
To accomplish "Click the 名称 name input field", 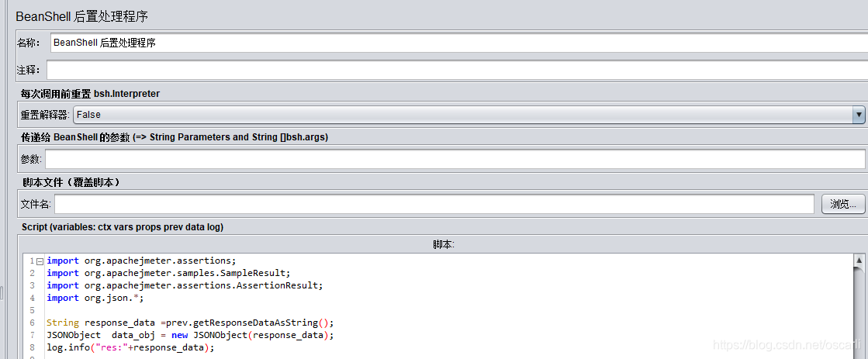I will pos(459,43).
